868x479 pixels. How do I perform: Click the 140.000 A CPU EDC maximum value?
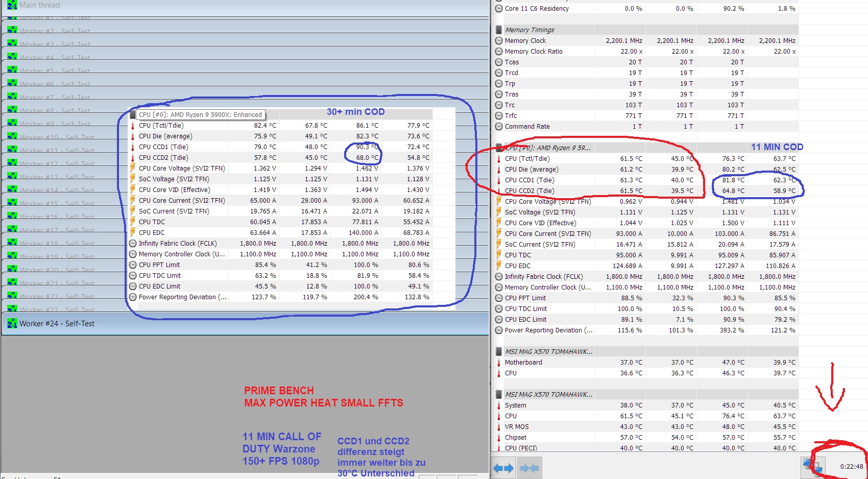pos(364,232)
